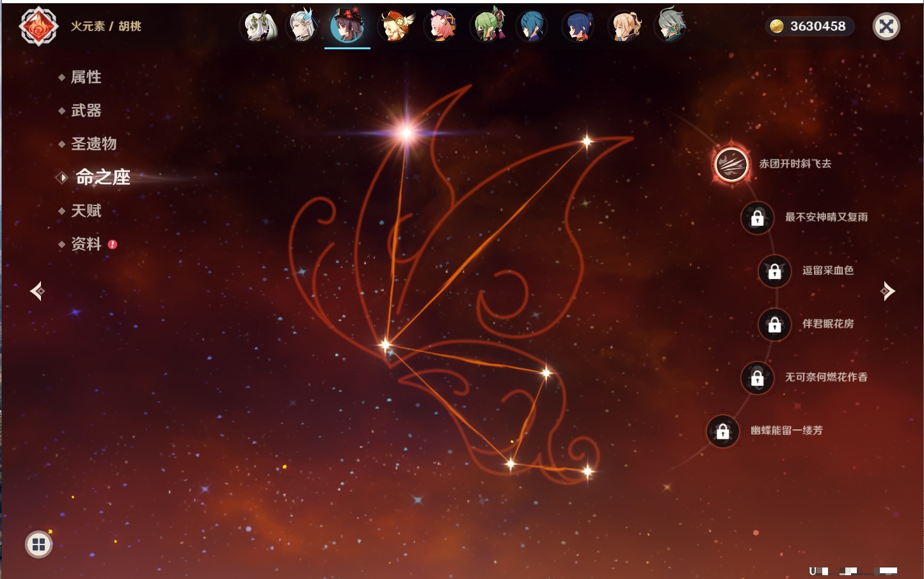Image resolution: width=924 pixels, height=579 pixels.
Task: Select Hu Tao's highlighted portrait with flower hat
Action: click(347, 26)
